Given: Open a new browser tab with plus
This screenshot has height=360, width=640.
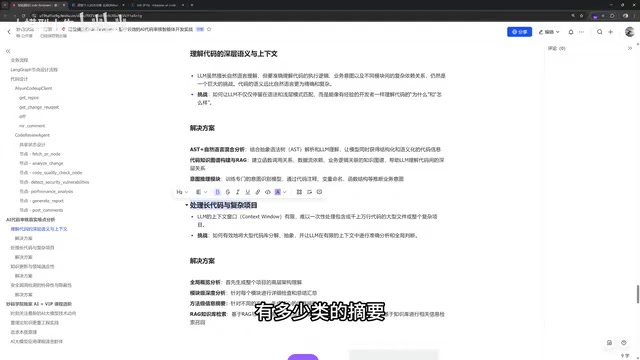Looking at the screenshot, I should coord(192,5).
